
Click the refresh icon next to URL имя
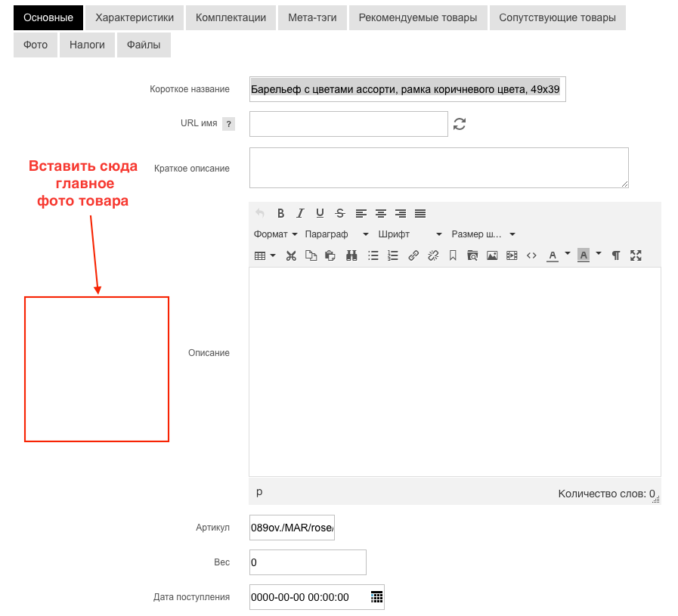(x=460, y=124)
